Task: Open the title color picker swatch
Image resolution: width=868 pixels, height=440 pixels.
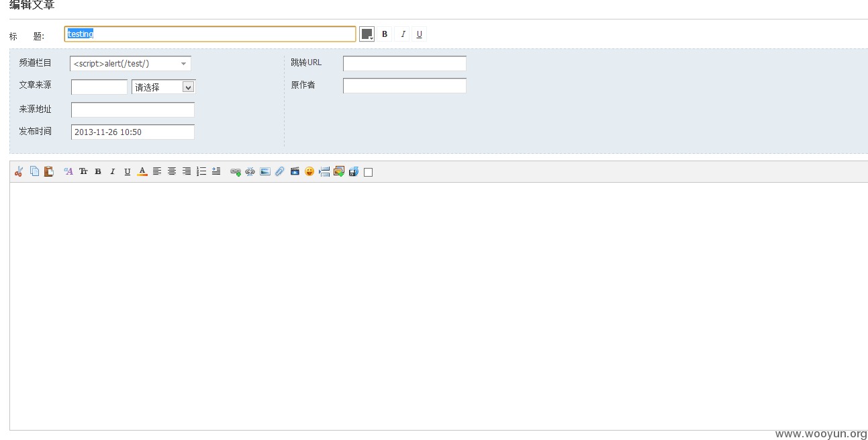Action: point(367,34)
